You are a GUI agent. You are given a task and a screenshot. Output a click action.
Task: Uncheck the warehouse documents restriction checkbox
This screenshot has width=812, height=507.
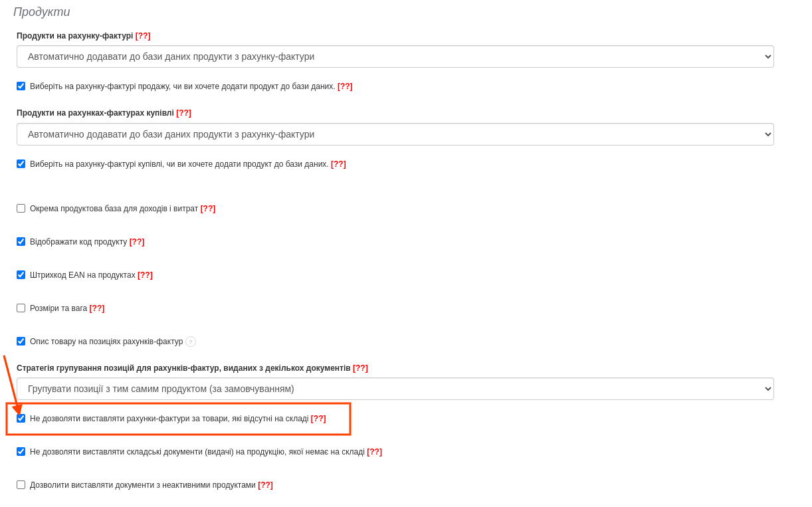tap(21, 452)
